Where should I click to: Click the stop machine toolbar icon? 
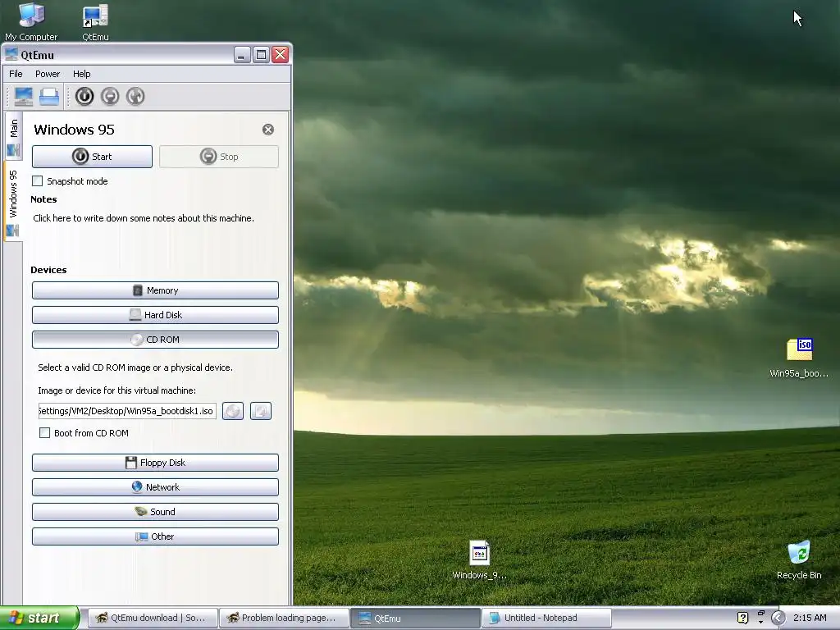110,97
